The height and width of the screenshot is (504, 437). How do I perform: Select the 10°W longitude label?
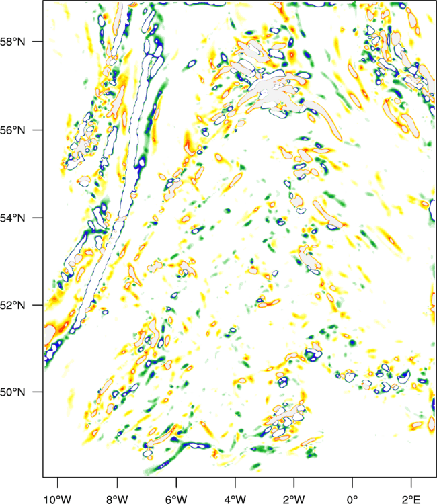click(58, 499)
